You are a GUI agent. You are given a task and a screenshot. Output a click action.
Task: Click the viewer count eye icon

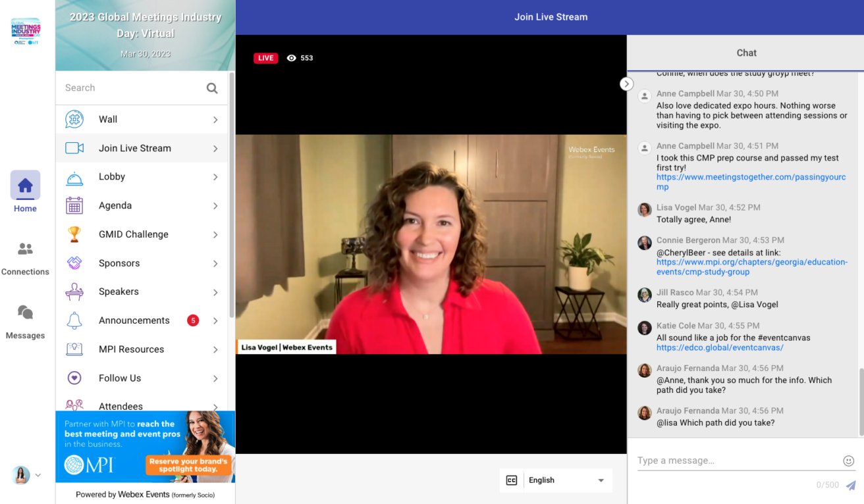[x=292, y=58]
